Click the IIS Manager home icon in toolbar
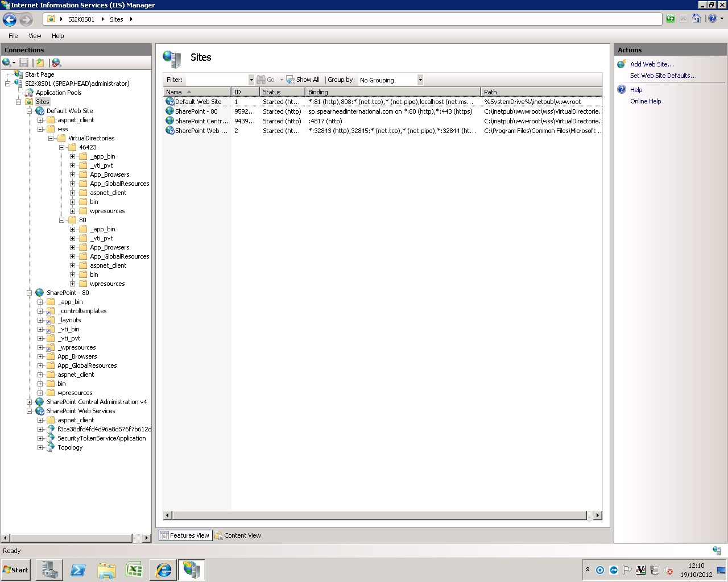This screenshot has height=582, width=728. 697,19
